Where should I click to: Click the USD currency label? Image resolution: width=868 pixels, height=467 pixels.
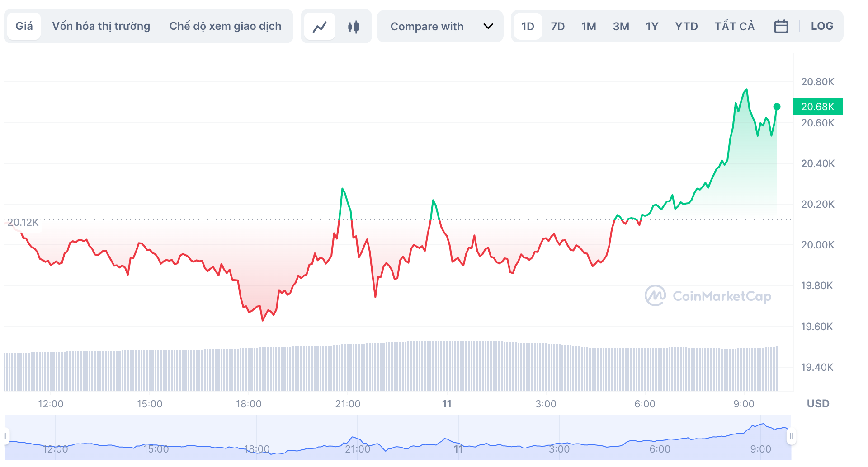[x=818, y=403]
